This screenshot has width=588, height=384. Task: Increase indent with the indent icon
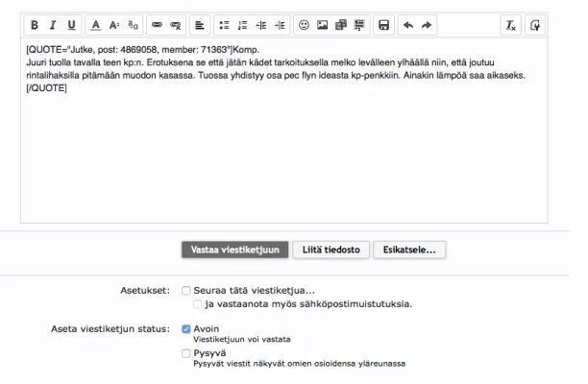[280, 25]
